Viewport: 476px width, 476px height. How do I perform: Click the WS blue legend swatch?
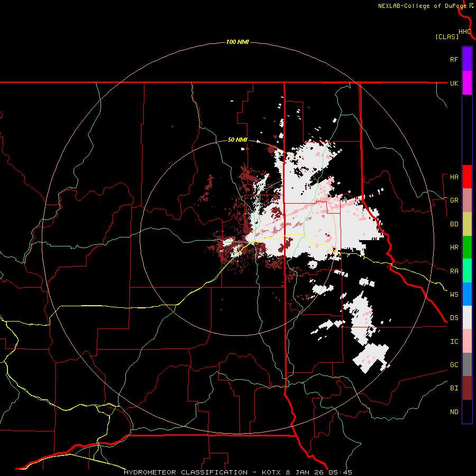[x=467, y=294]
